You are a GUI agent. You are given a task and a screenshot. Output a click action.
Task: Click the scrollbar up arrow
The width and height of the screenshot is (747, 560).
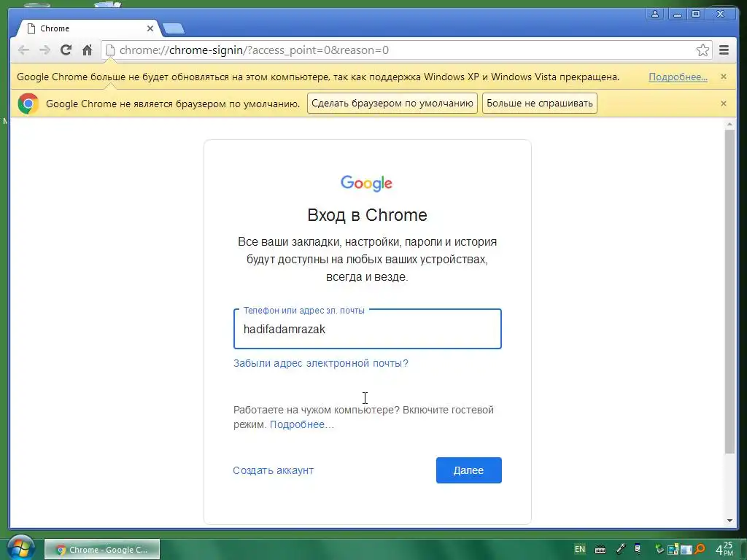729,124
